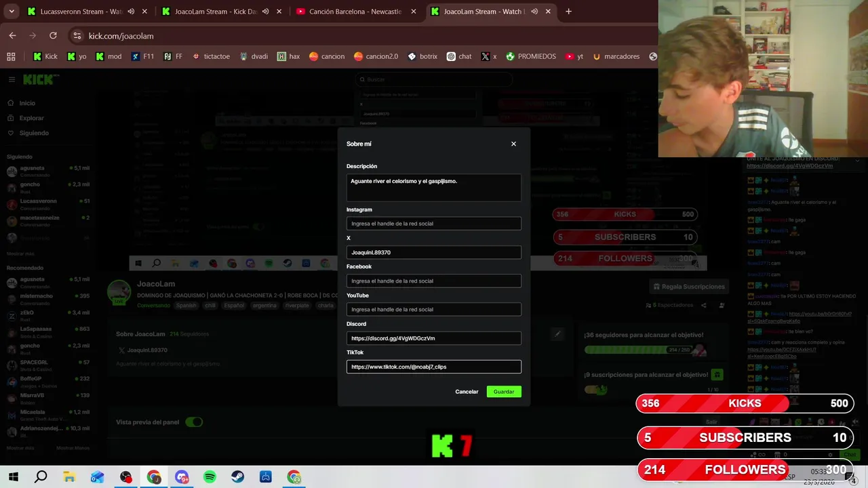Open the first Chrome taskbar icon
The height and width of the screenshot is (488, 868).
point(154,477)
